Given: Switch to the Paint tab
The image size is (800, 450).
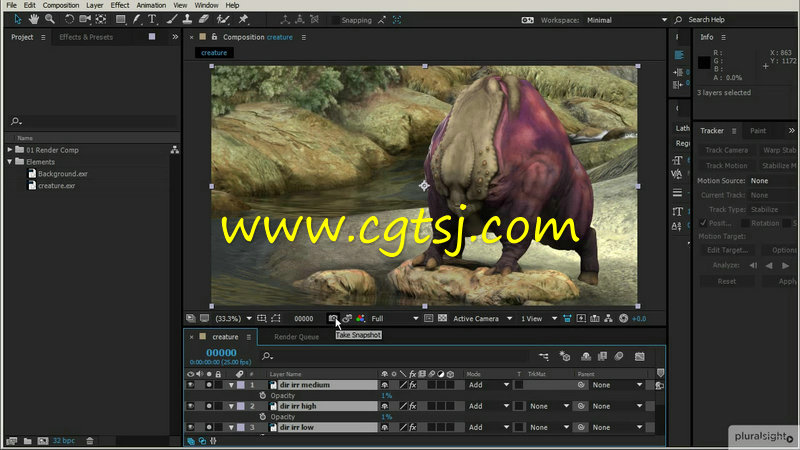Looking at the screenshot, I should click(758, 131).
